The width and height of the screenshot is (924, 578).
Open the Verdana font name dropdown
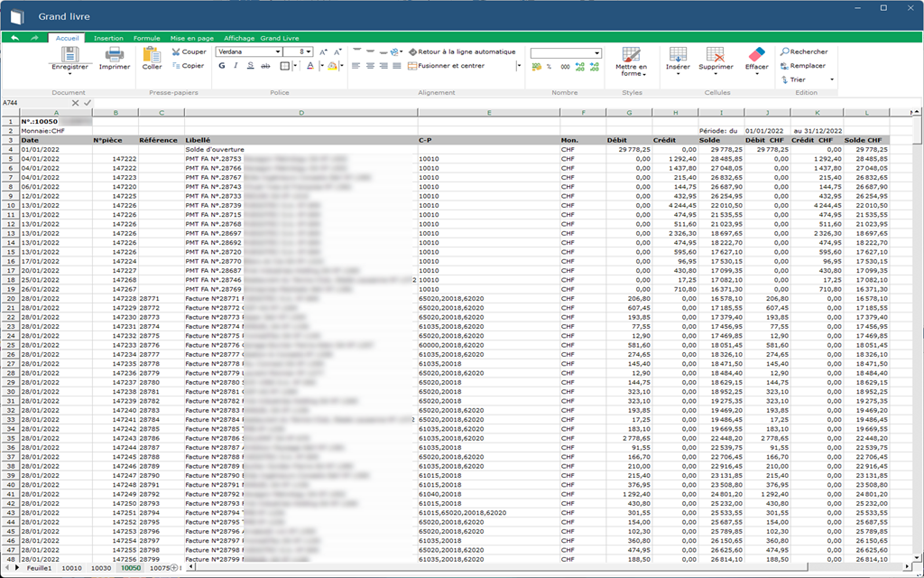(278, 51)
